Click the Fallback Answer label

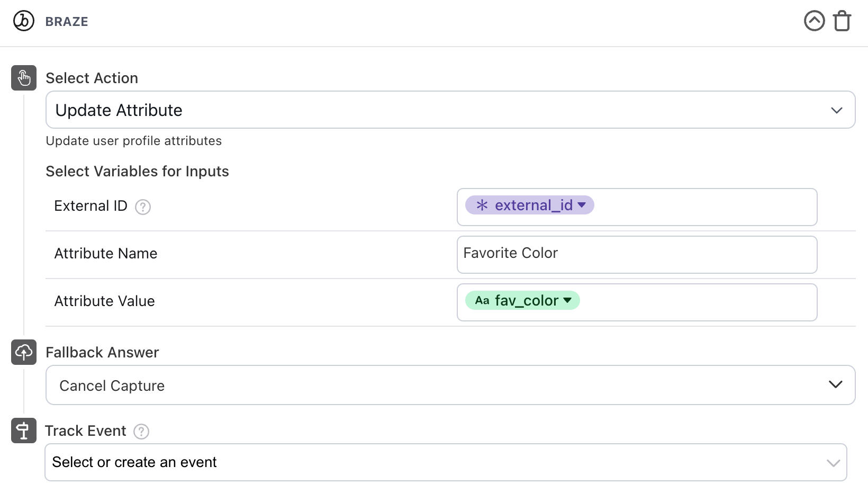tap(102, 352)
